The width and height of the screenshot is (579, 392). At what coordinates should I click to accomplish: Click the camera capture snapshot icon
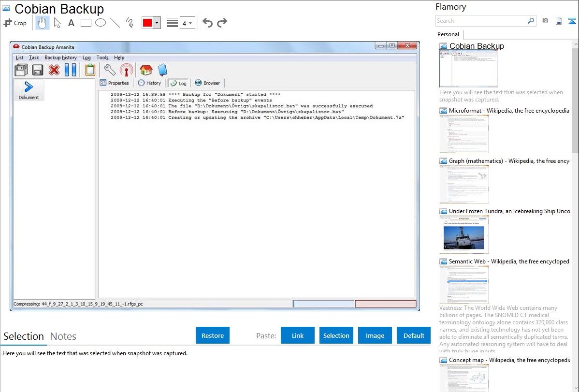click(545, 21)
